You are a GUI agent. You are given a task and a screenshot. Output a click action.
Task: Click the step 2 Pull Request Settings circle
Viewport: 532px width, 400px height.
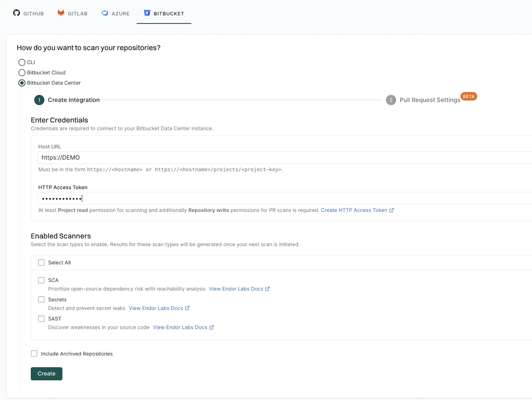[x=391, y=100]
